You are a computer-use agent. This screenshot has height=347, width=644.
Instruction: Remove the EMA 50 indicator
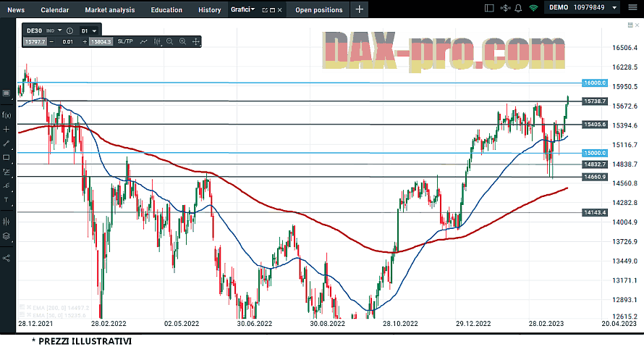click(x=29, y=315)
